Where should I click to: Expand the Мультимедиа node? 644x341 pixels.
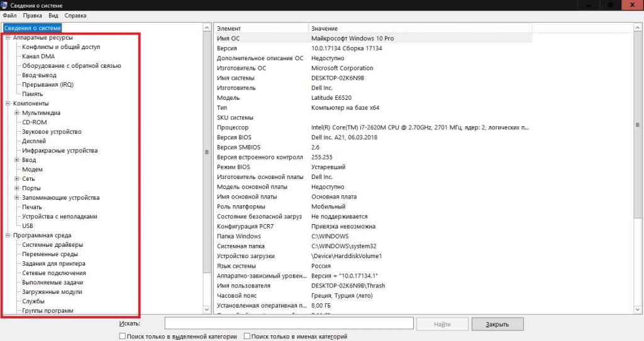tap(17, 113)
